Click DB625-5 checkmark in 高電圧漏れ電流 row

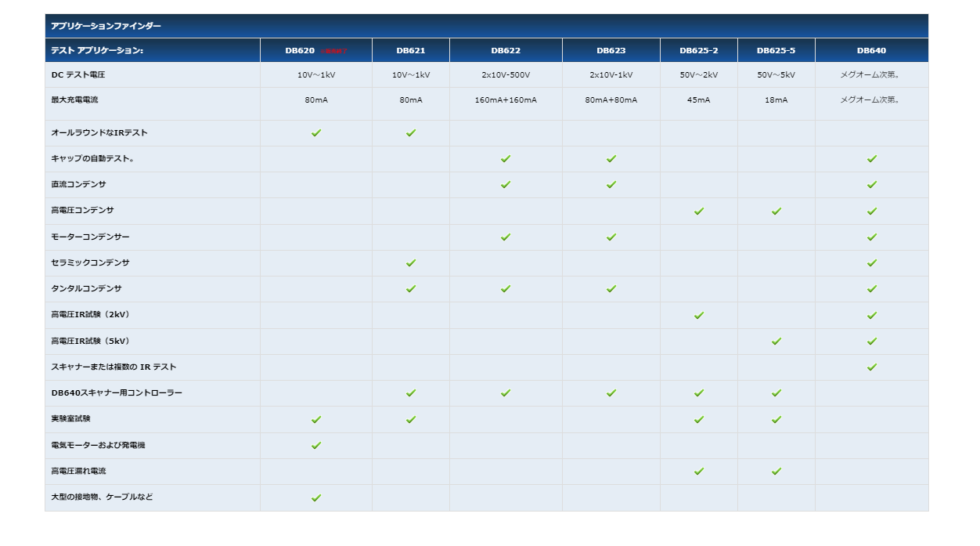776,472
